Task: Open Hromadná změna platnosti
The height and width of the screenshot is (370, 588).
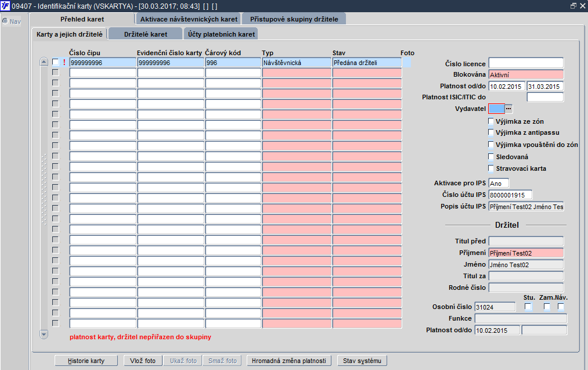Action: tap(288, 361)
